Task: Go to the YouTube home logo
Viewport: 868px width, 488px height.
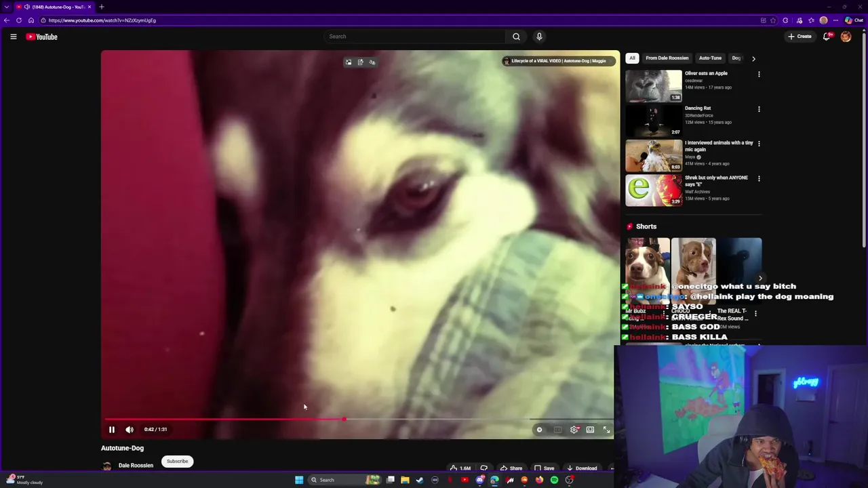Action: point(42,37)
